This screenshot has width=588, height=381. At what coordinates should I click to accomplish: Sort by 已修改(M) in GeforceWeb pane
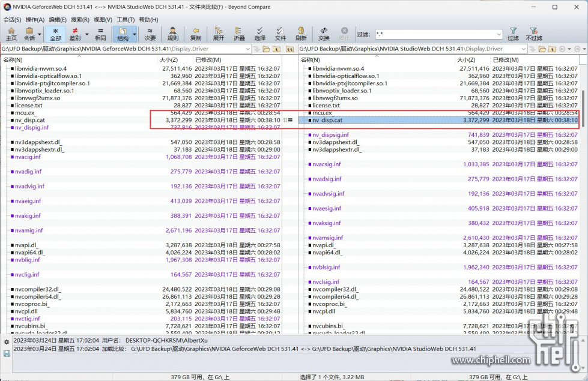point(237,60)
